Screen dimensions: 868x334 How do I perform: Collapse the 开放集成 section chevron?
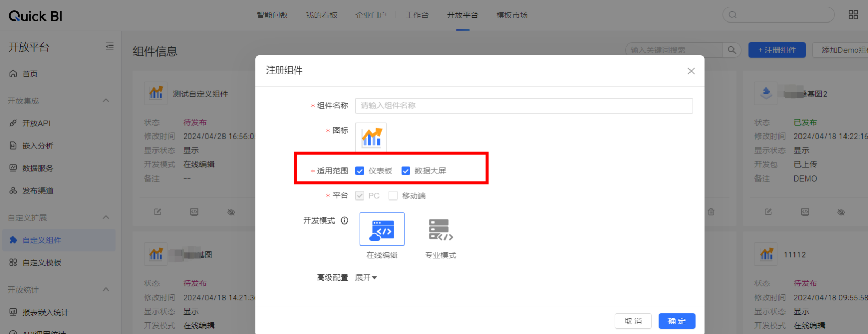tap(106, 100)
